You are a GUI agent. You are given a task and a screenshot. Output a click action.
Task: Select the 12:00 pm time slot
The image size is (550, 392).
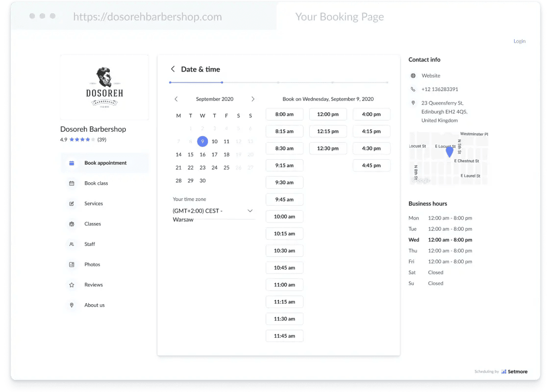point(328,114)
